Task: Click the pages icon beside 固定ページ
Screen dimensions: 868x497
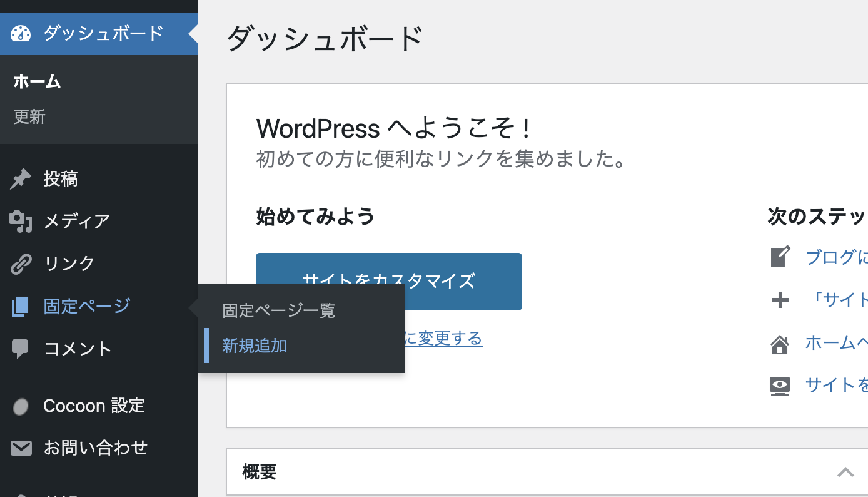Action: coord(20,306)
